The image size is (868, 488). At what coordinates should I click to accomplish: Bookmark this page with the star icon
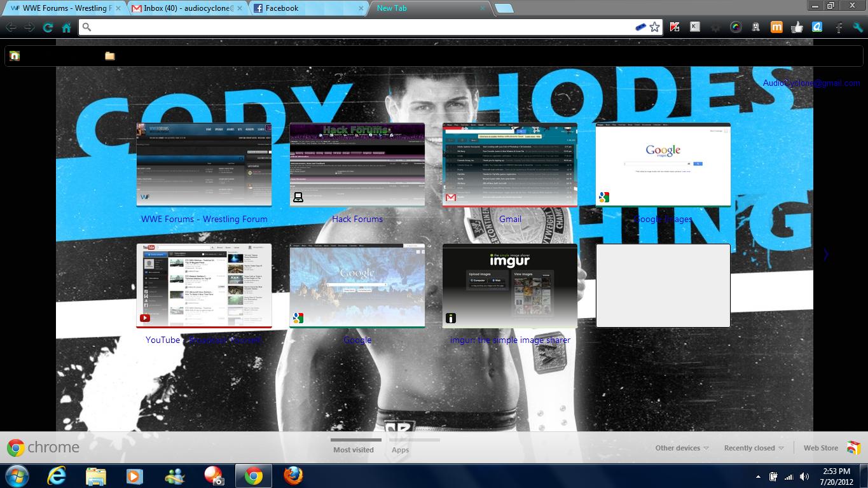(x=655, y=27)
